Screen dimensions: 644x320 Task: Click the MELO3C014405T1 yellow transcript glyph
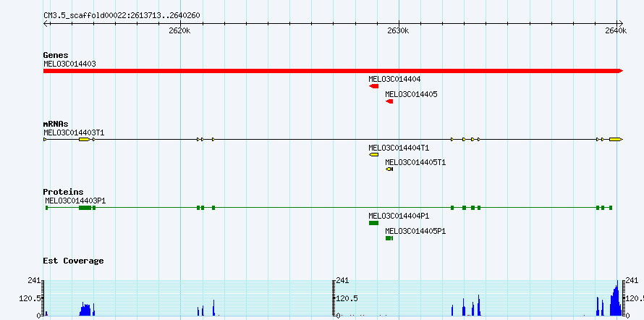(389, 169)
